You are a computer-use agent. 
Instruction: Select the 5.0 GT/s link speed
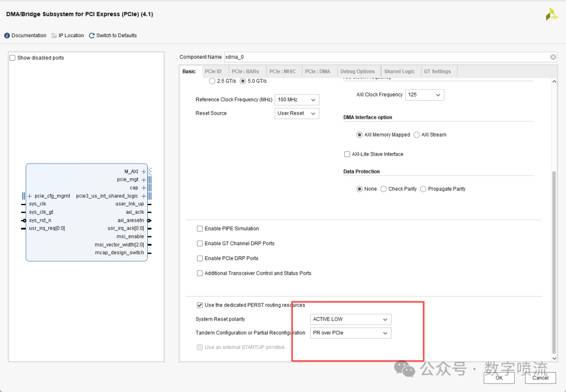coord(243,81)
